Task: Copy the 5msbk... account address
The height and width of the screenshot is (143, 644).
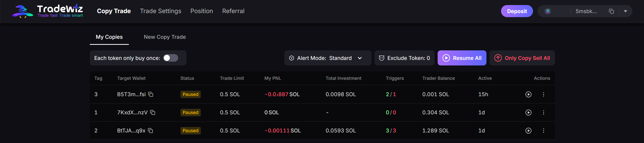Action: click(x=611, y=11)
